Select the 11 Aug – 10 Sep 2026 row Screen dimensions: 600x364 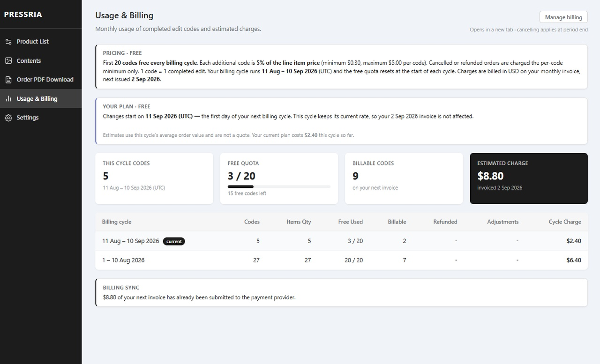click(341, 241)
